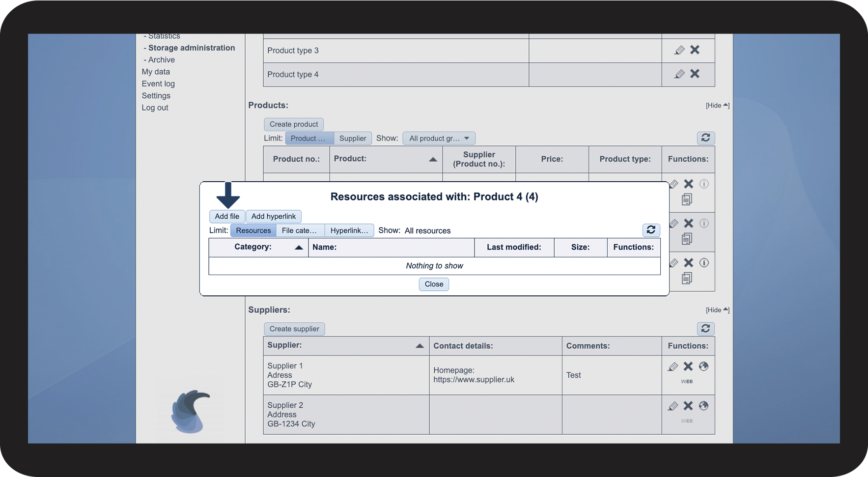Click info icon on last product row
868x477 pixels.
point(704,263)
